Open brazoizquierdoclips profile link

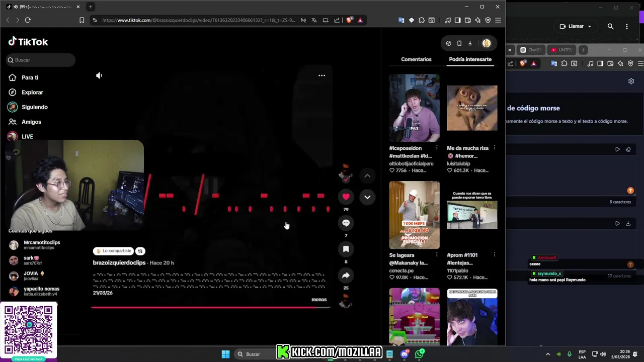coord(119,263)
